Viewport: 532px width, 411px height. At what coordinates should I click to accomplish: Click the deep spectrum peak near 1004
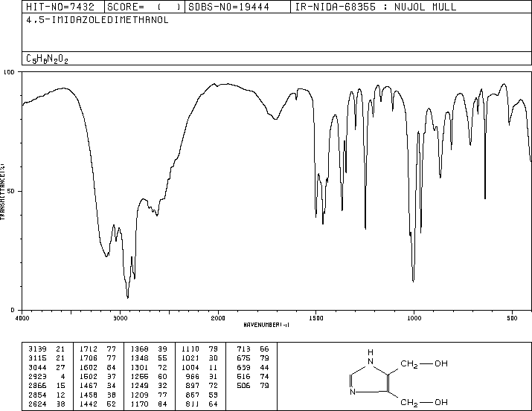click(413, 280)
